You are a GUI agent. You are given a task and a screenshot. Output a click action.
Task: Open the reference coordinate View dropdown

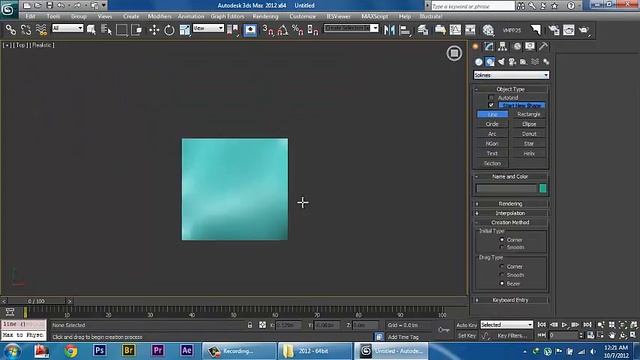click(x=208, y=28)
